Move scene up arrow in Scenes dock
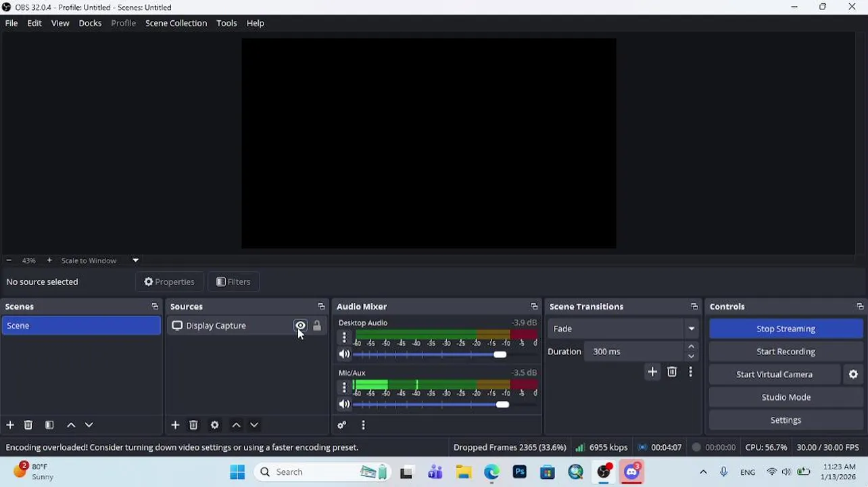The image size is (868, 487). click(71, 425)
